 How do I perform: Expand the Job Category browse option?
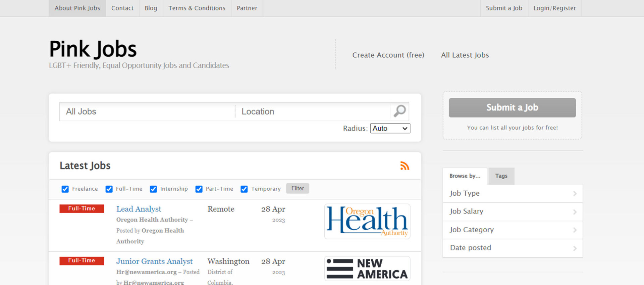[512, 230]
